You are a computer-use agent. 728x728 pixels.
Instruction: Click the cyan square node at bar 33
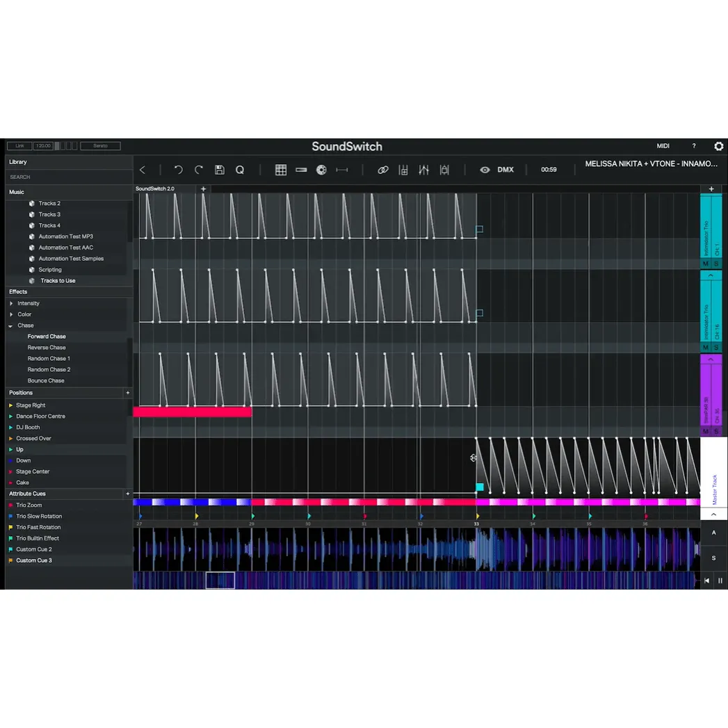click(480, 487)
